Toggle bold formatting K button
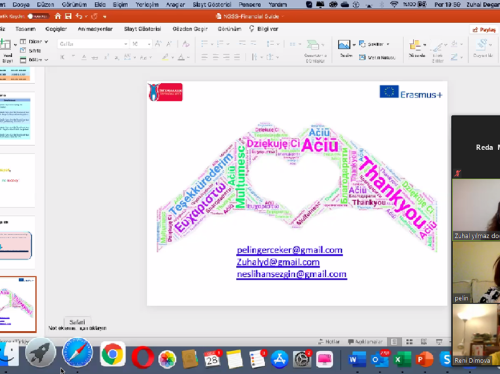This screenshot has height=374, width=500. 62,57
